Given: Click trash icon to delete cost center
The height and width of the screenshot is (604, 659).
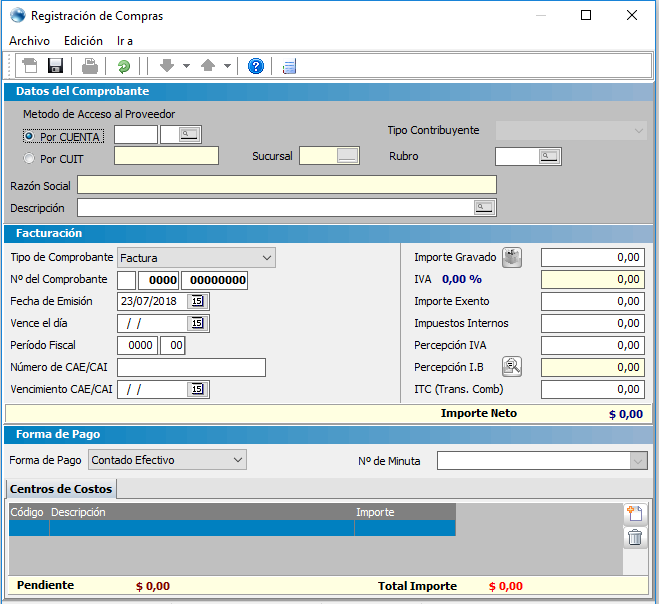Looking at the screenshot, I should (635, 538).
